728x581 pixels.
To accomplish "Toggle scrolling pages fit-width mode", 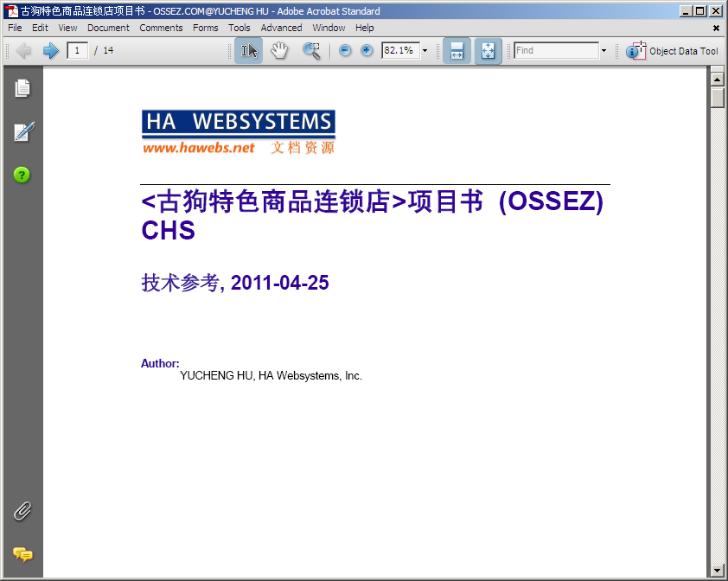I will click(457, 51).
